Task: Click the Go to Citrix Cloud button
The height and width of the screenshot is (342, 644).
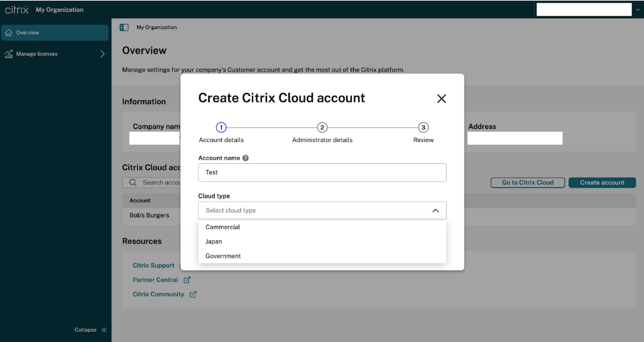Action: coord(527,183)
